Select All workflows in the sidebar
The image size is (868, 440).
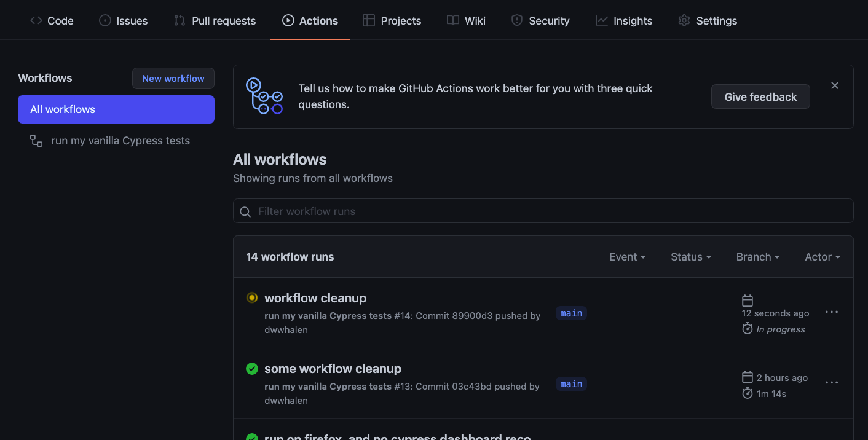pyautogui.click(x=116, y=109)
